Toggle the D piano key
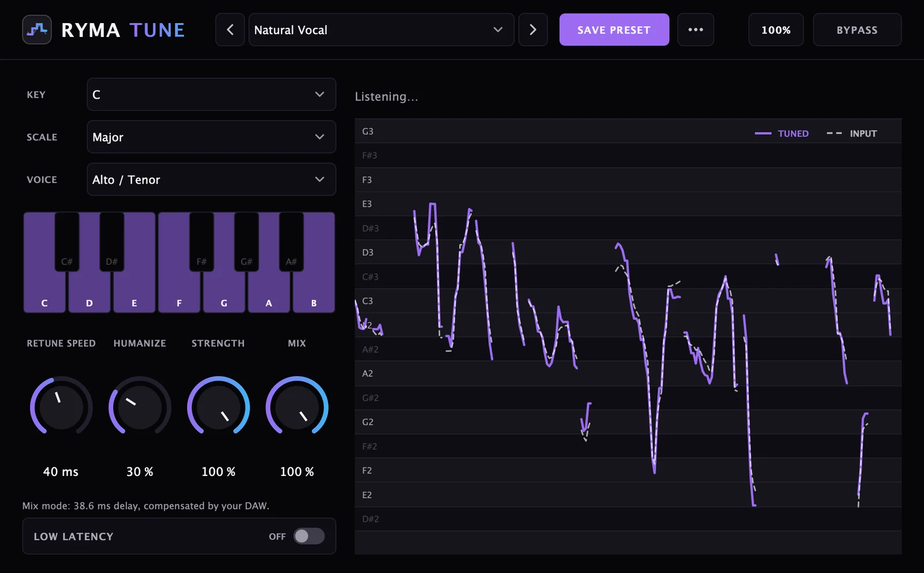The height and width of the screenshot is (573, 924). tap(90, 293)
